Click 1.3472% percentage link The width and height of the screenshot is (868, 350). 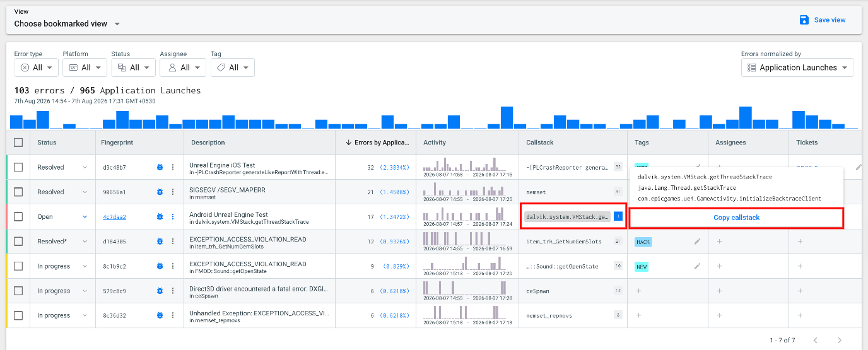(394, 217)
